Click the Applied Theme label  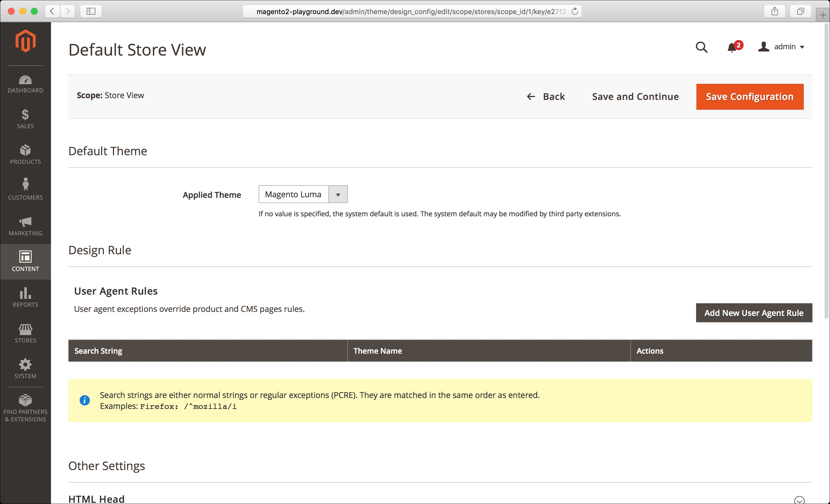tap(212, 195)
